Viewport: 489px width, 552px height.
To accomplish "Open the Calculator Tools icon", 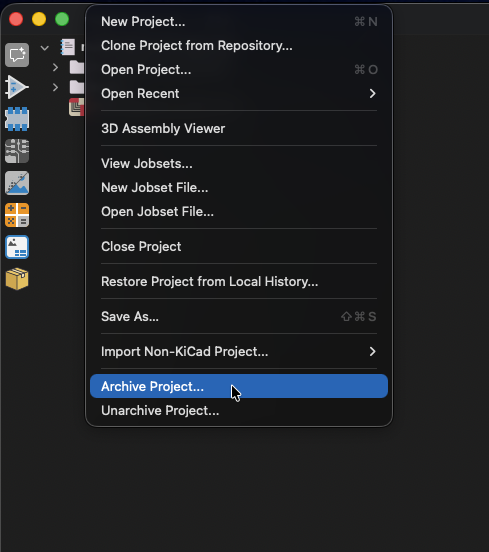I will click(17, 215).
